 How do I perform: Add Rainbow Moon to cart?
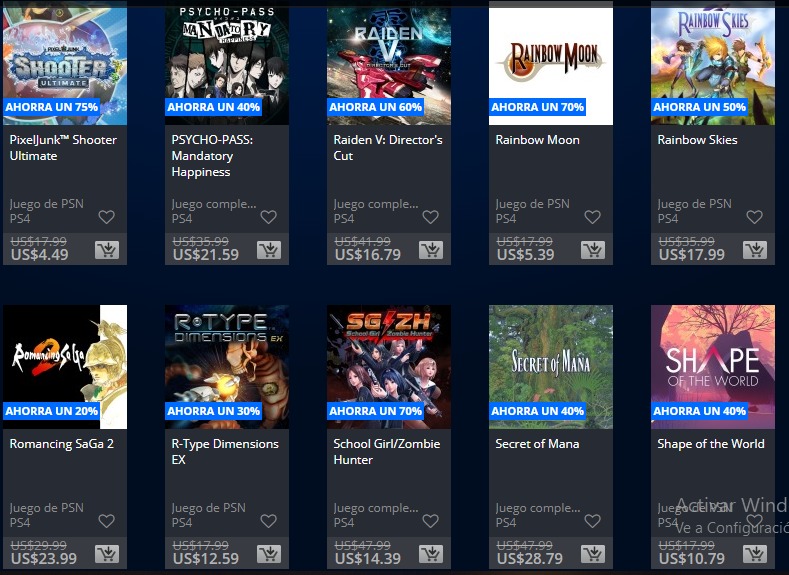pos(593,250)
